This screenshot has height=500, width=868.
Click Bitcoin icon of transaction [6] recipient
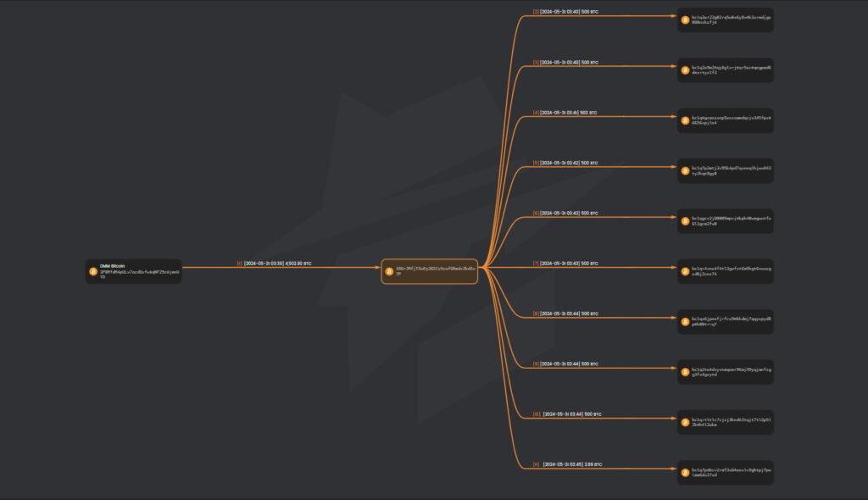pos(685,221)
